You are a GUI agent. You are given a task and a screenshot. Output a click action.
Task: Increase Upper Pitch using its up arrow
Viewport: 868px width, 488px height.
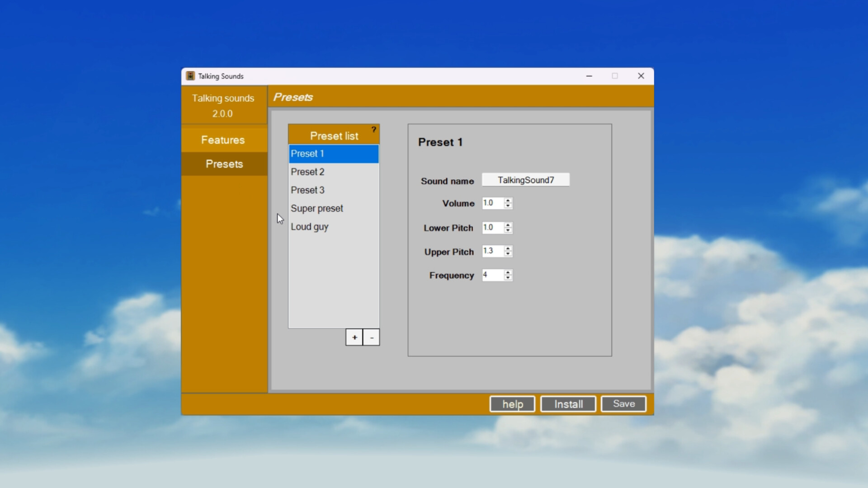coord(508,249)
